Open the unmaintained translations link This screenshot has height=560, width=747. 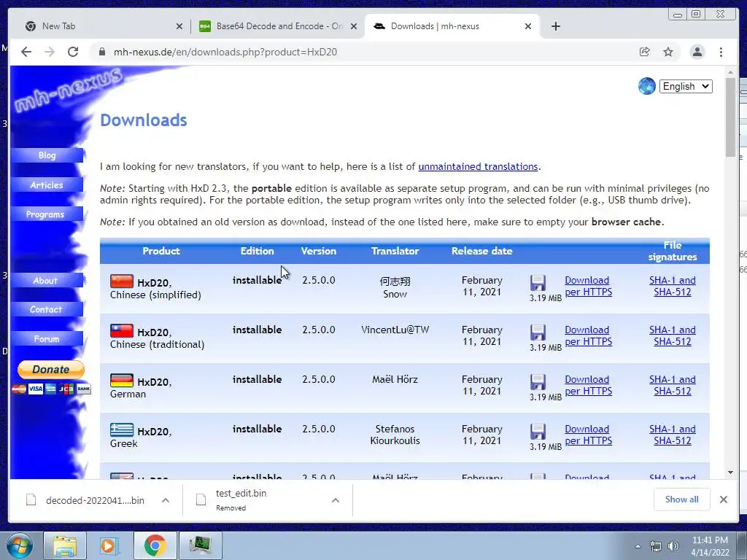tap(478, 167)
